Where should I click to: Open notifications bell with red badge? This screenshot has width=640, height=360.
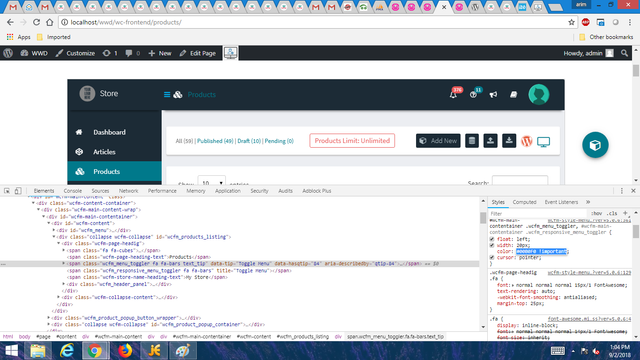click(x=453, y=95)
